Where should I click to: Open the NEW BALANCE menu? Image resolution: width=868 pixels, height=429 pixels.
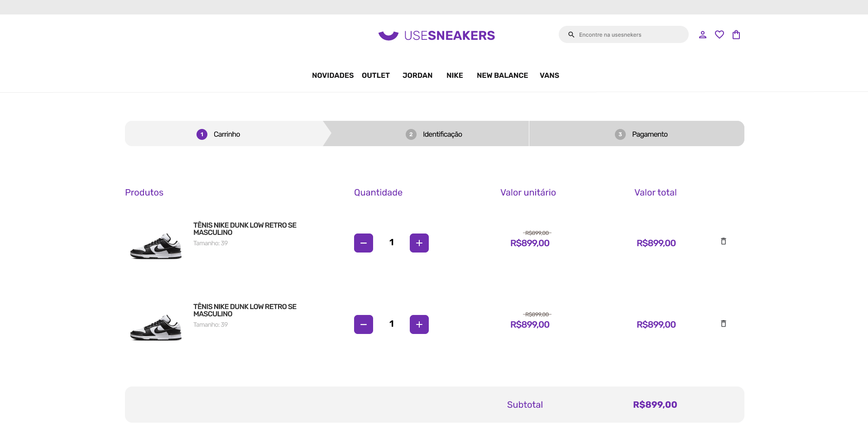coord(502,76)
